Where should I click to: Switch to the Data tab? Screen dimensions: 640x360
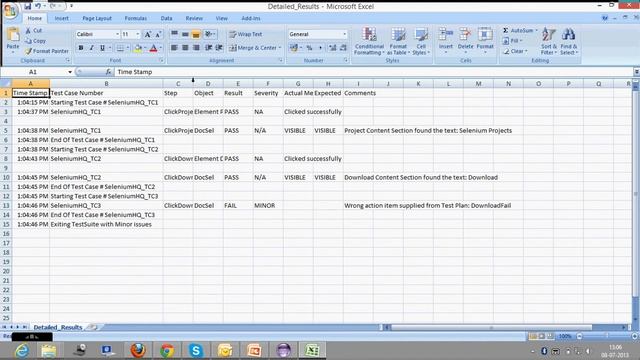[x=166, y=18]
